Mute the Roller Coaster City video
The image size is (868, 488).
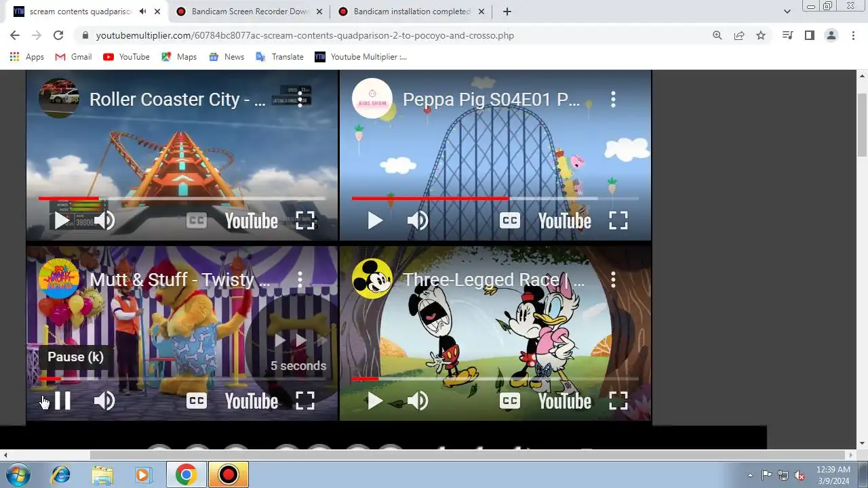click(104, 220)
